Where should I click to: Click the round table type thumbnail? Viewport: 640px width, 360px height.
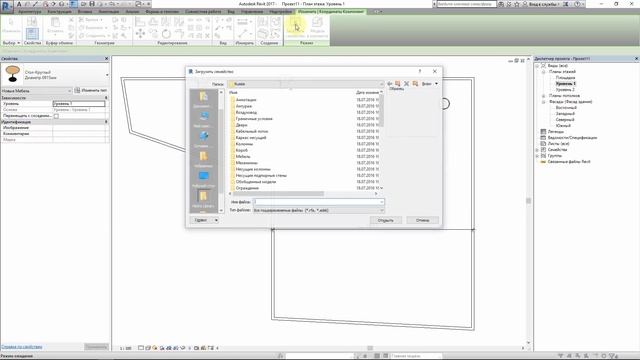13,74
